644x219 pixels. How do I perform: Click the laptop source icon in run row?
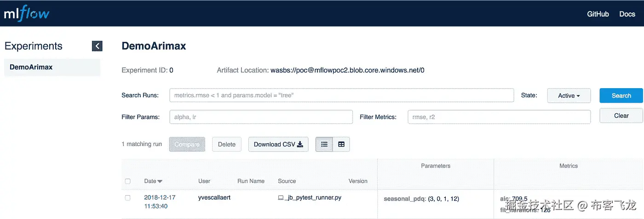[281, 198]
